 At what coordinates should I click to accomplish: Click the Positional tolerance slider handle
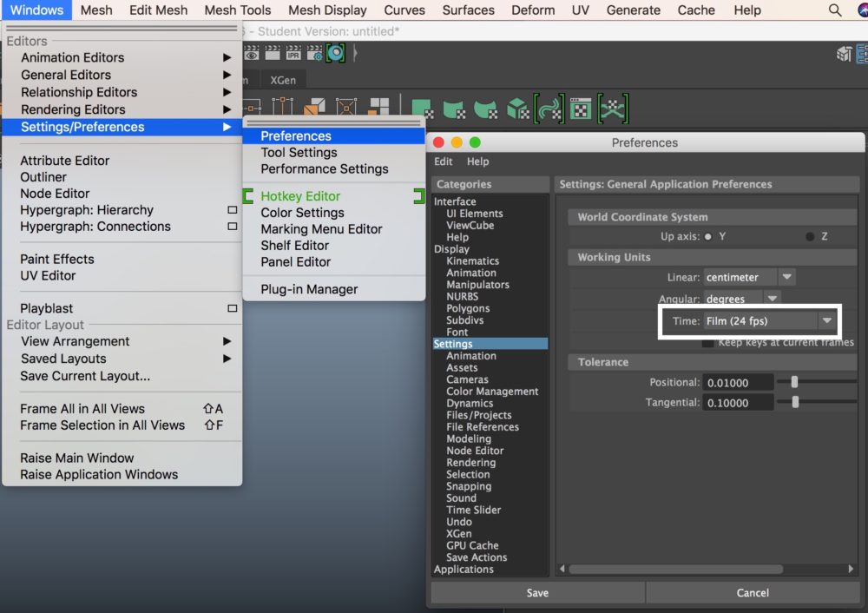794,382
